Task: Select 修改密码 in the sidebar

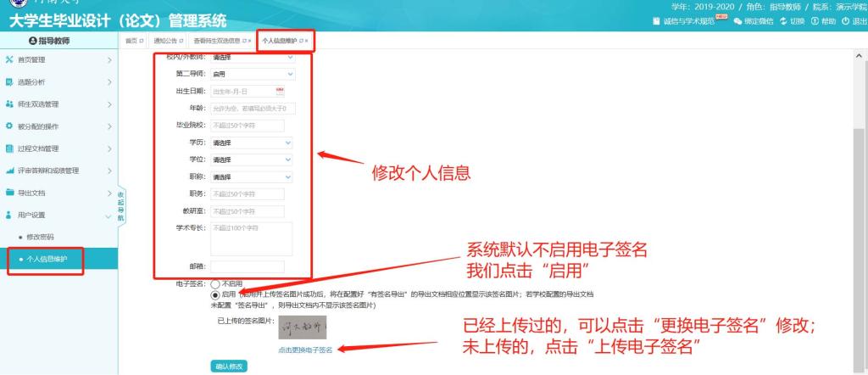Action: [x=40, y=237]
